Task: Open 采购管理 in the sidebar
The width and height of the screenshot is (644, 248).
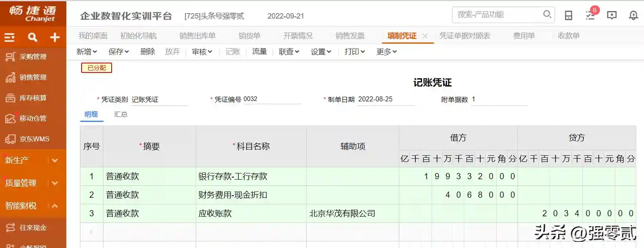Action: pyautogui.click(x=33, y=57)
